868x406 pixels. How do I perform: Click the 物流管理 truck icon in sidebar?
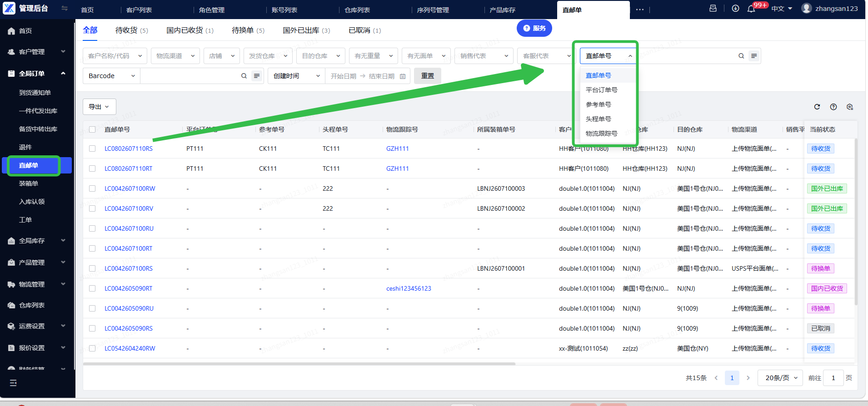(11, 284)
